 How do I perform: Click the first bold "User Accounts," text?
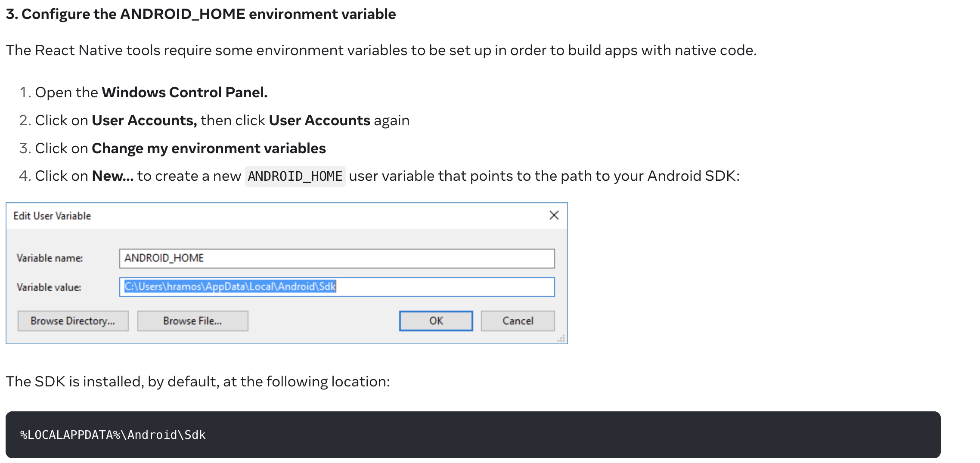[x=144, y=120]
